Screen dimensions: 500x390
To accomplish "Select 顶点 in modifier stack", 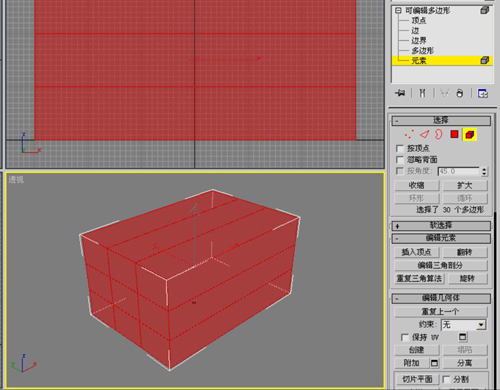I will (x=419, y=21).
